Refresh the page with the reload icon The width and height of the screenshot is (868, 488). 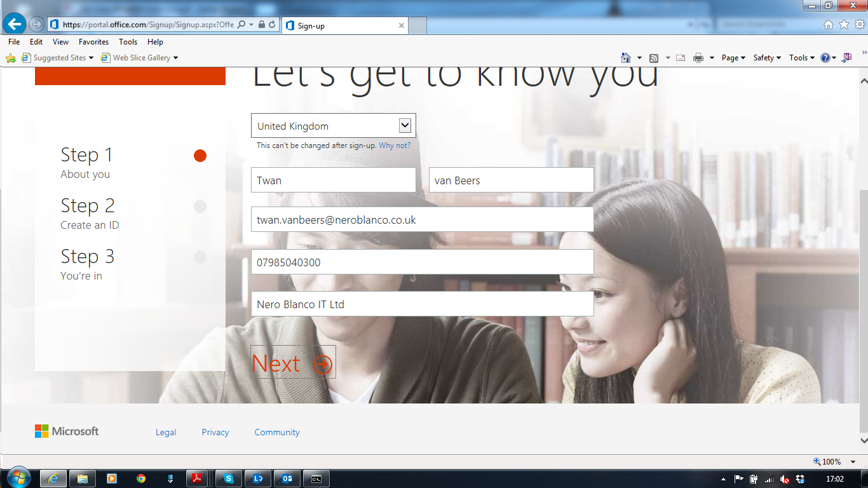point(272,24)
